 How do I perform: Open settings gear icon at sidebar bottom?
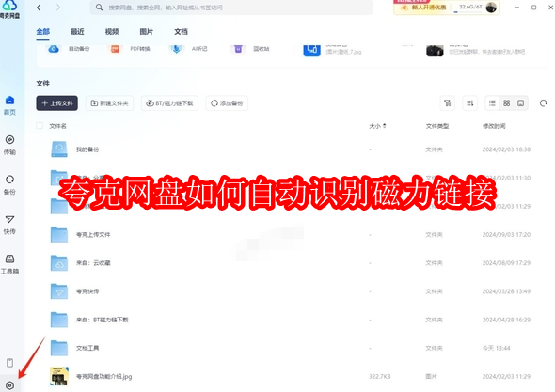point(10,385)
